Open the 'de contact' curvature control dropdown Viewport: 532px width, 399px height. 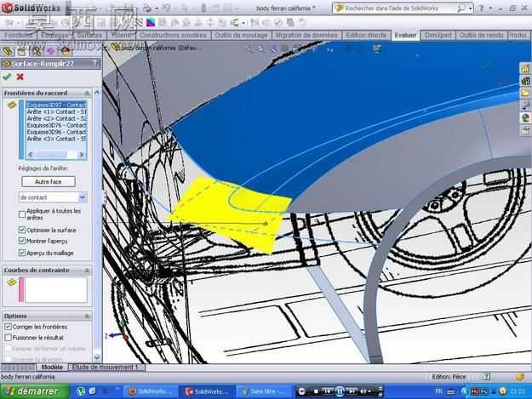(82, 197)
